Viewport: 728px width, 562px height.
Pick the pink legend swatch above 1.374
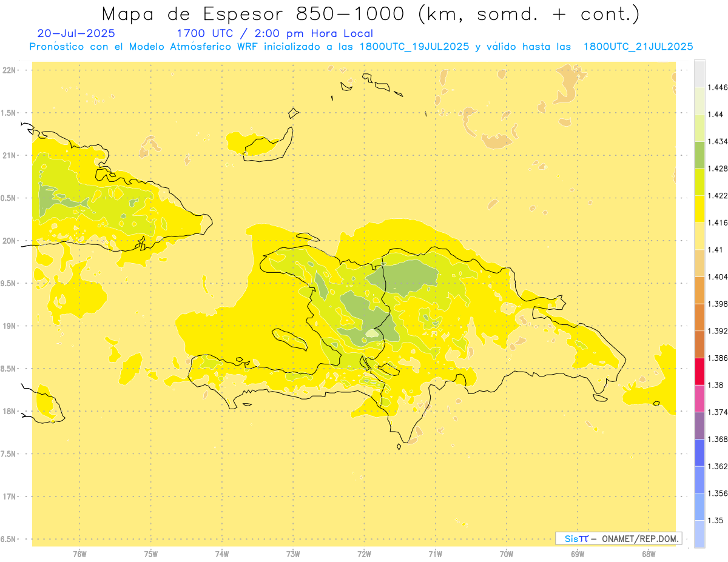pyautogui.click(x=699, y=398)
